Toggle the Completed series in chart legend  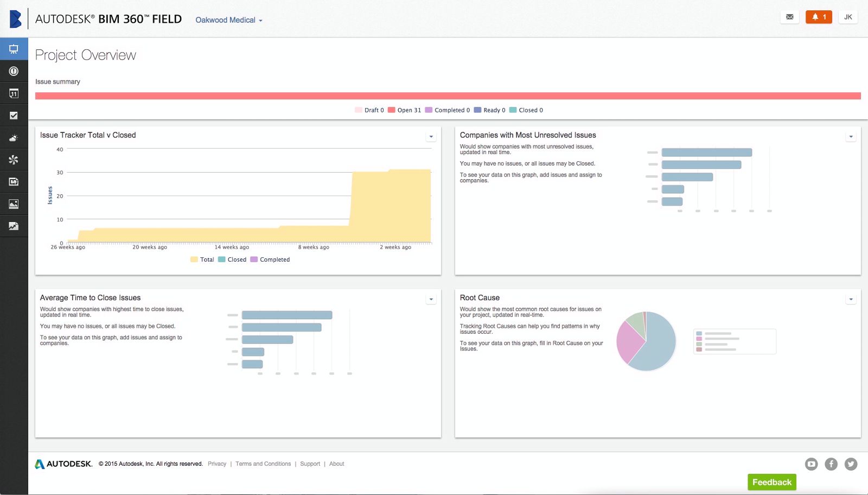(270, 259)
